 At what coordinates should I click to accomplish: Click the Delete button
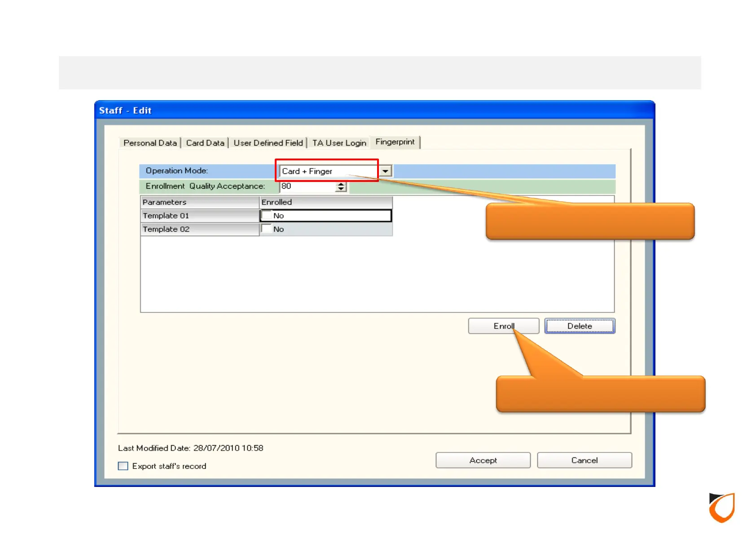[580, 326]
